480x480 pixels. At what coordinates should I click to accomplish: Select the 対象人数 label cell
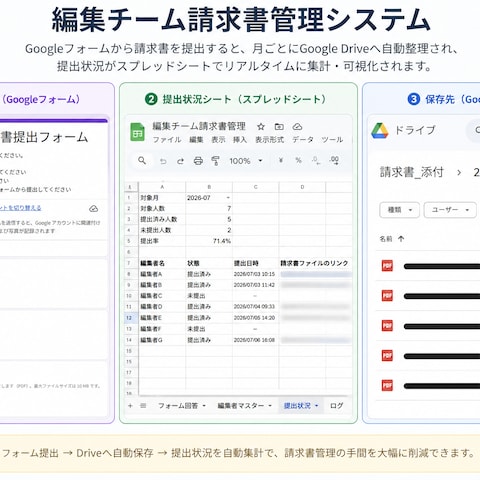click(x=162, y=209)
